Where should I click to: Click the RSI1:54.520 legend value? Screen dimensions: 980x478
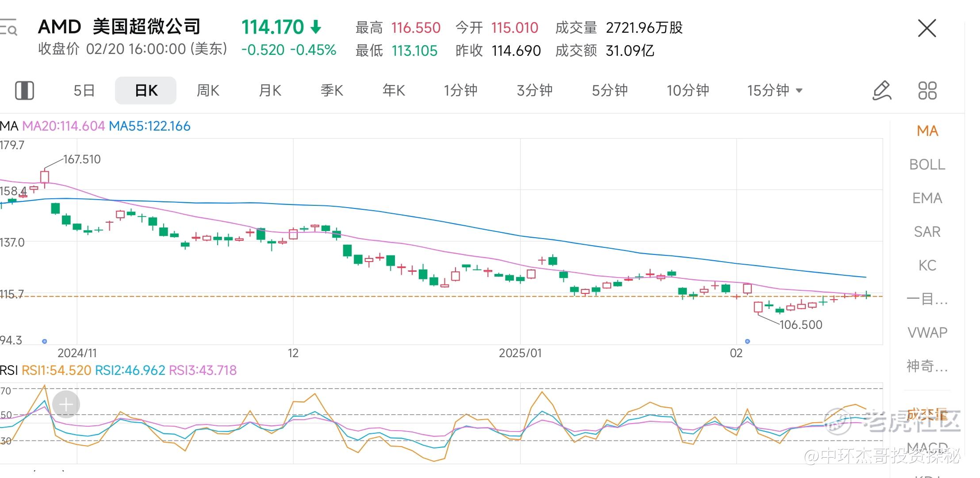pos(56,370)
